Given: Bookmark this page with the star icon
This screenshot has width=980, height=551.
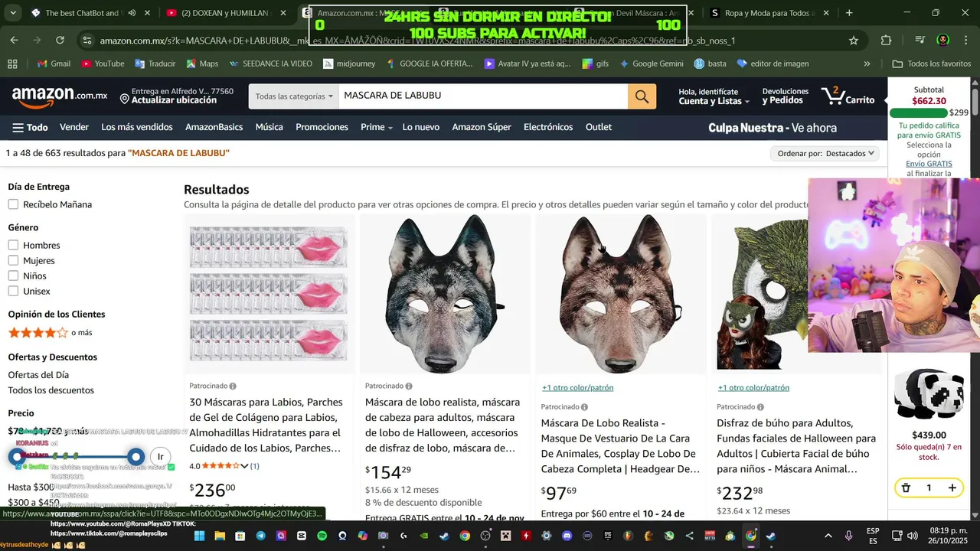Looking at the screenshot, I should (x=854, y=41).
